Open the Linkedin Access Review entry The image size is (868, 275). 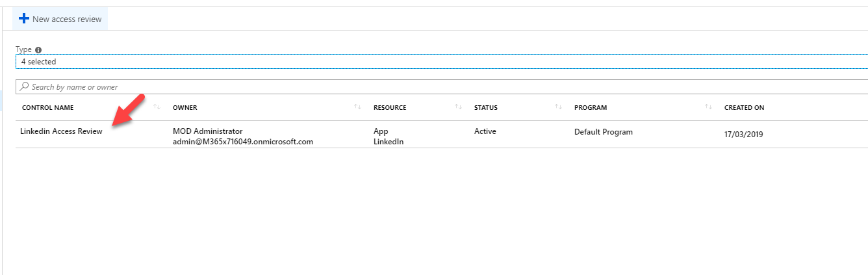62,131
